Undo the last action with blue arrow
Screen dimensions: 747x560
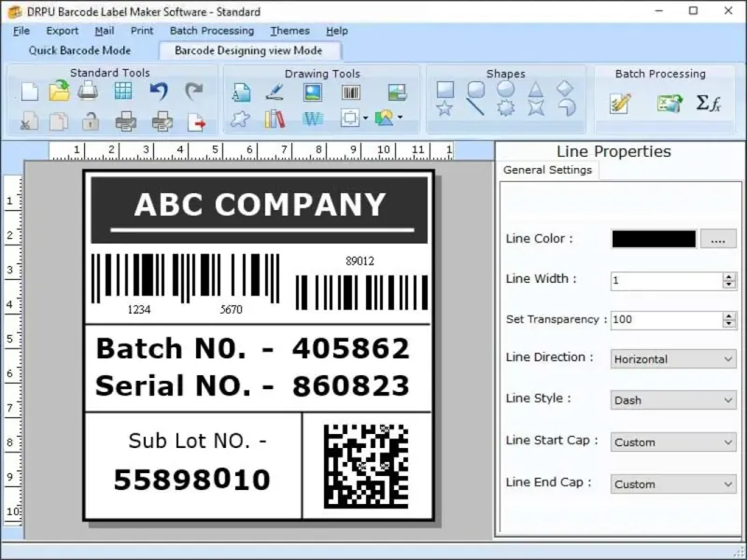(x=159, y=91)
